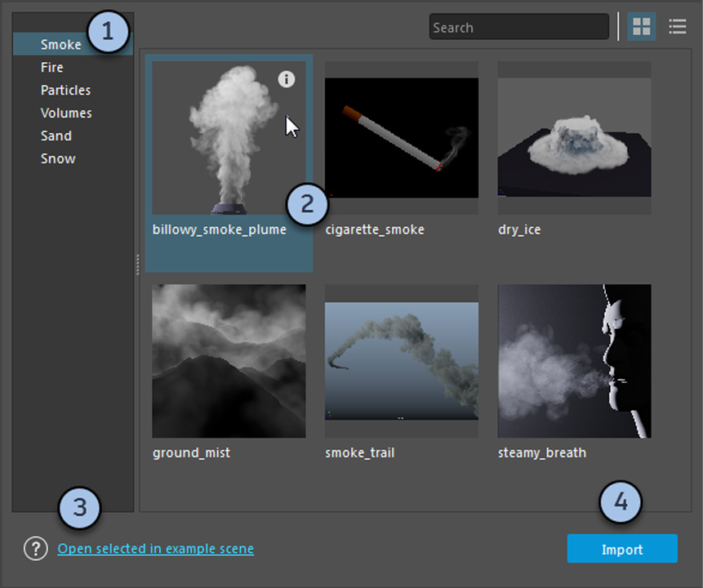Viewport: 703px width, 588px height.
Task: Switch to list view layout
Action: tap(677, 27)
